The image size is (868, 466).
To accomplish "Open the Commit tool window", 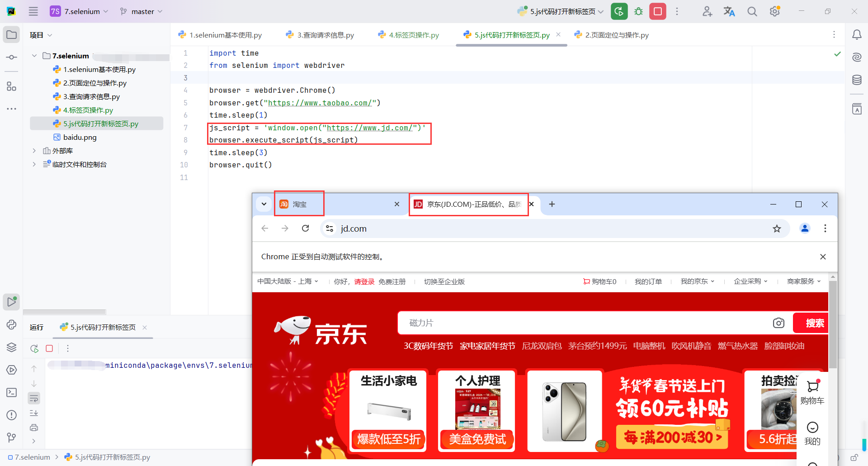I will [x=11, y=57].
